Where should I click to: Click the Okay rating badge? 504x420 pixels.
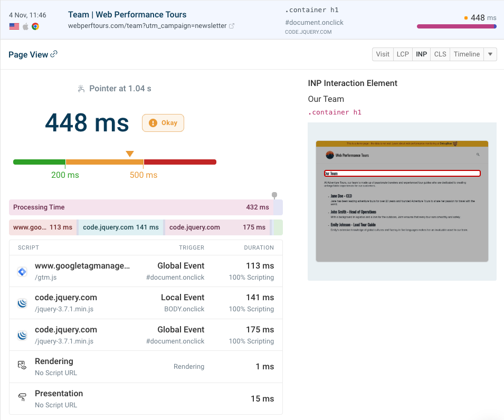(163, 122)
